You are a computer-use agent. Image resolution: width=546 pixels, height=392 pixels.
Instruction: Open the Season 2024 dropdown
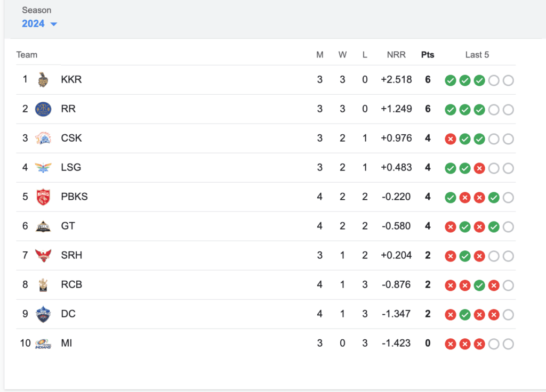32,23
